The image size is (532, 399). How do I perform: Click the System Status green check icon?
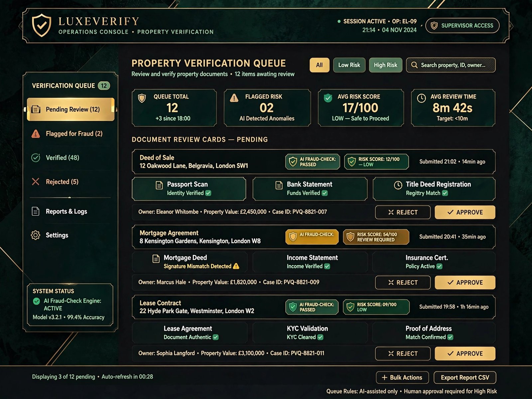click(37, 301)
